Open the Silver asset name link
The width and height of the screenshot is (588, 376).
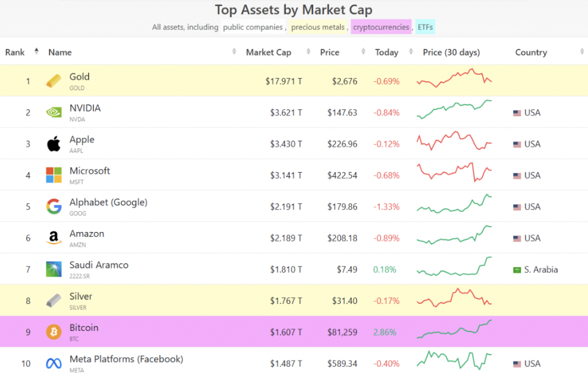click(81, 297)
